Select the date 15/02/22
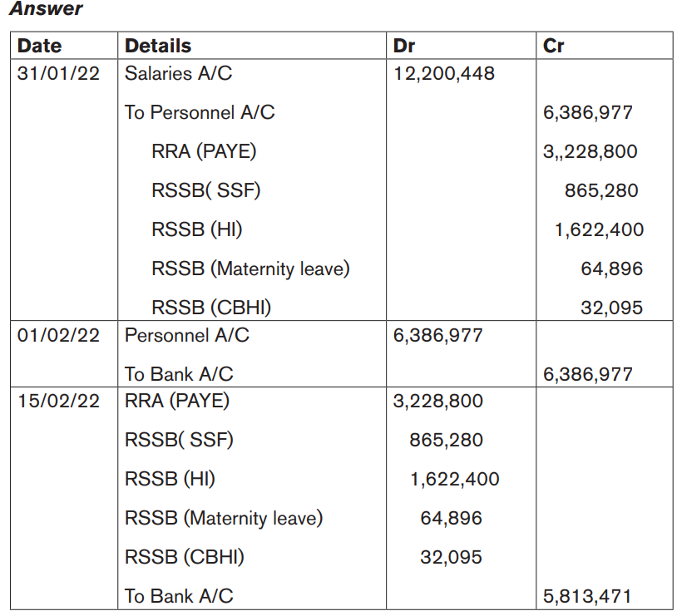Image resolution: width=677 pixels, height=616 pixels. [x=58, y=401]
